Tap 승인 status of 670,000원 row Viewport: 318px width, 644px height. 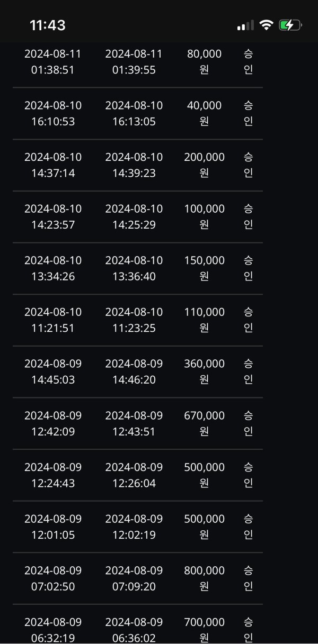point(248,423)
